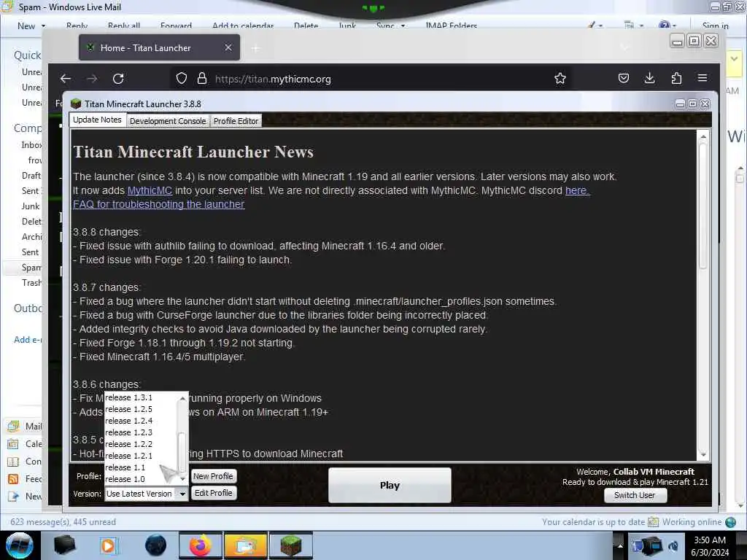Click the New Profile button
747x560 pixels.
point(213,476)
